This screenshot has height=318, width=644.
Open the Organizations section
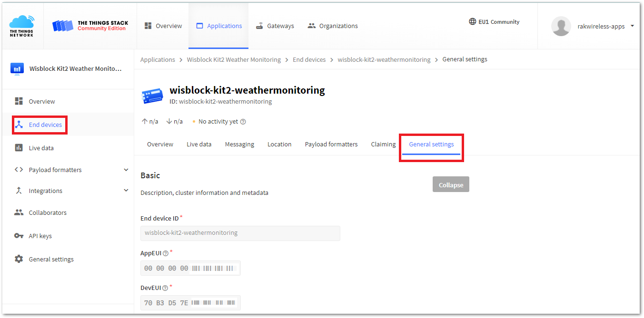pyautogui.click(x=332, y=26)
